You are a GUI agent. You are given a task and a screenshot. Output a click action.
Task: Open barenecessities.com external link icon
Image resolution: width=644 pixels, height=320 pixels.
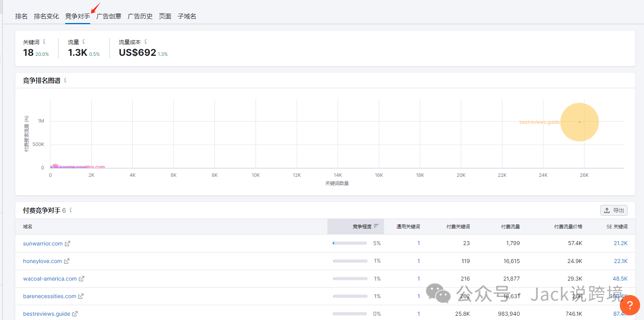click(x=81, y=296)
